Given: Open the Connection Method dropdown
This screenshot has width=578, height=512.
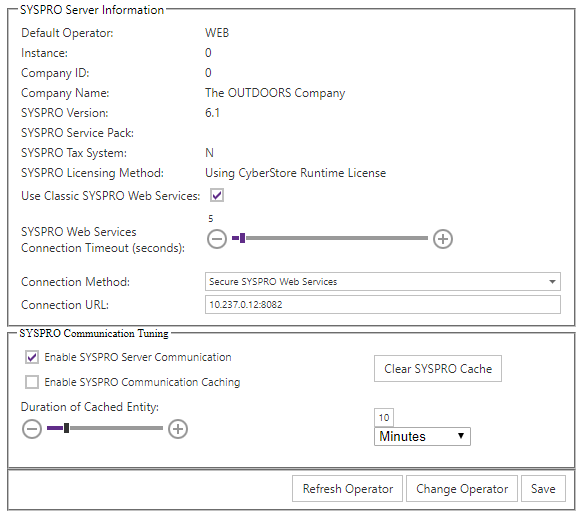Looking at the screenshot, I should pyautogui.click(x=383, y=282).
